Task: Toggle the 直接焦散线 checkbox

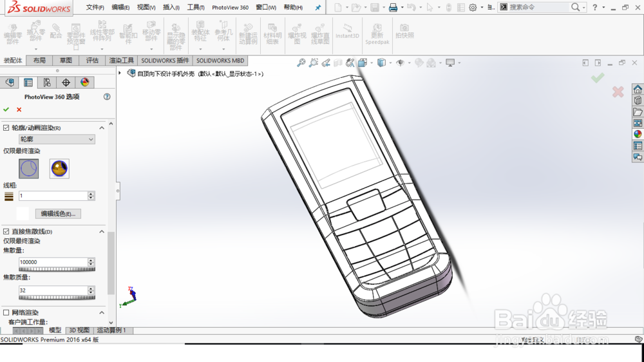Action: 6,232
